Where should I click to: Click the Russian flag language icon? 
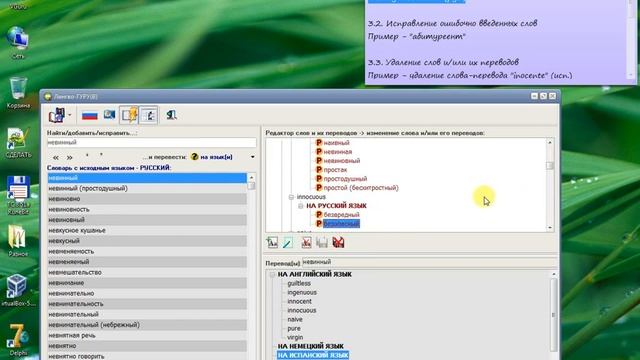coord(89,116)
